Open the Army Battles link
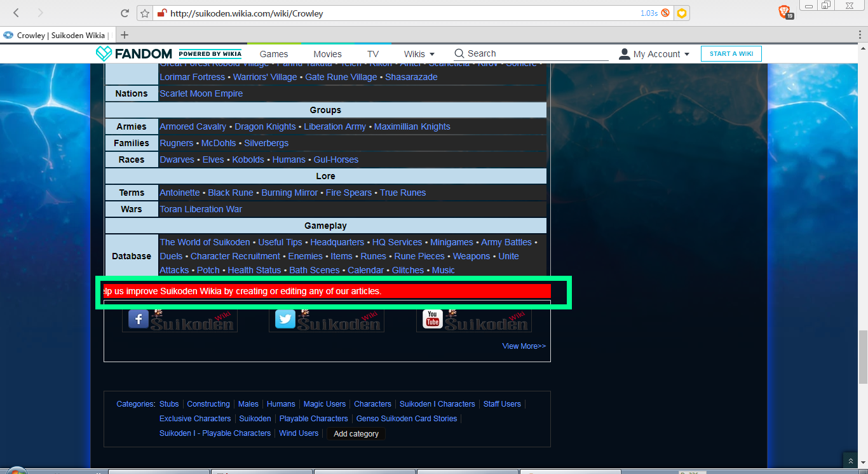The image size is (868, 474). point(506,242)
